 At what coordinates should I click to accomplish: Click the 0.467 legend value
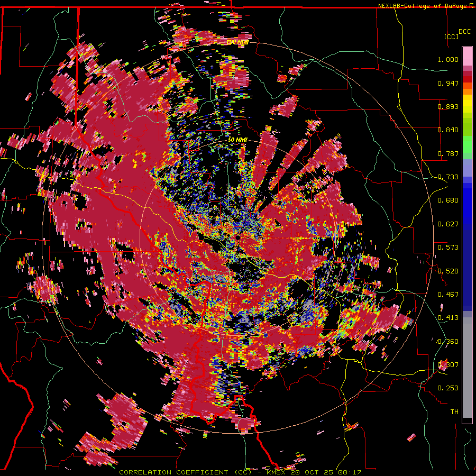(448, 295)
